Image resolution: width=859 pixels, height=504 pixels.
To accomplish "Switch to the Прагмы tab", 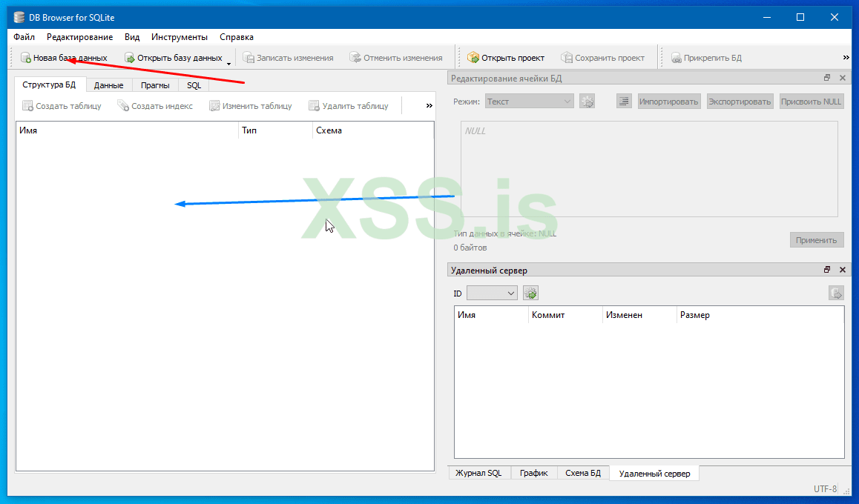I will tap(155, 85).
